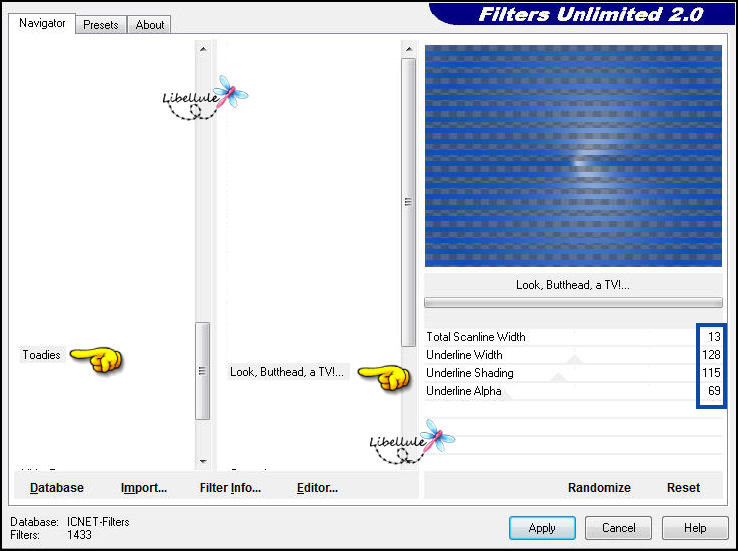Click the category list scroll-down arrow
The height and width of the screenshot is (551, 738).
click(203, 462)
